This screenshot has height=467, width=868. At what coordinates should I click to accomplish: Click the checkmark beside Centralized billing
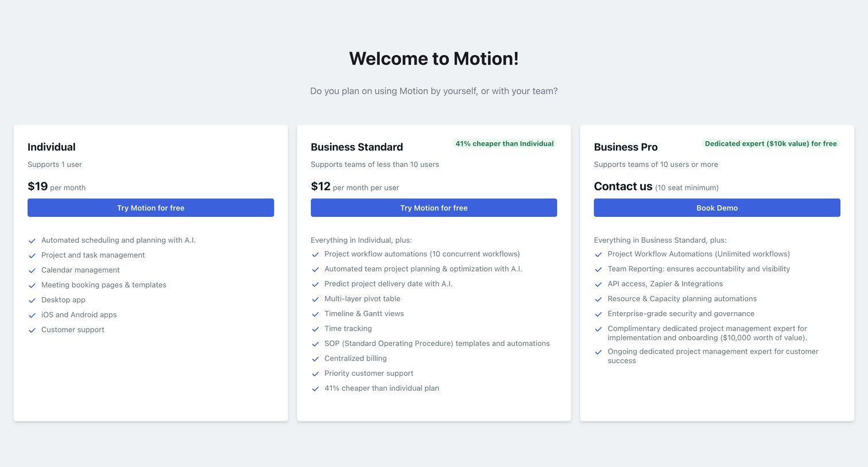pos(315,359)
